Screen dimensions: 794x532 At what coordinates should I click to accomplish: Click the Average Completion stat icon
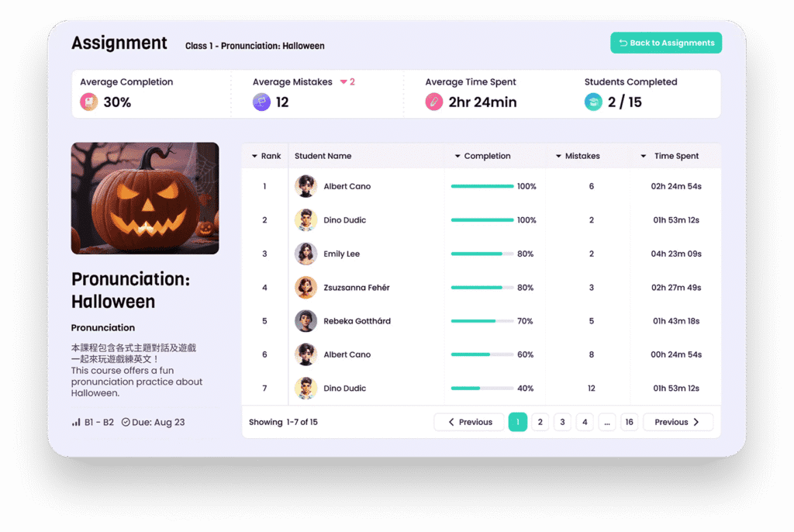(89, 102)
